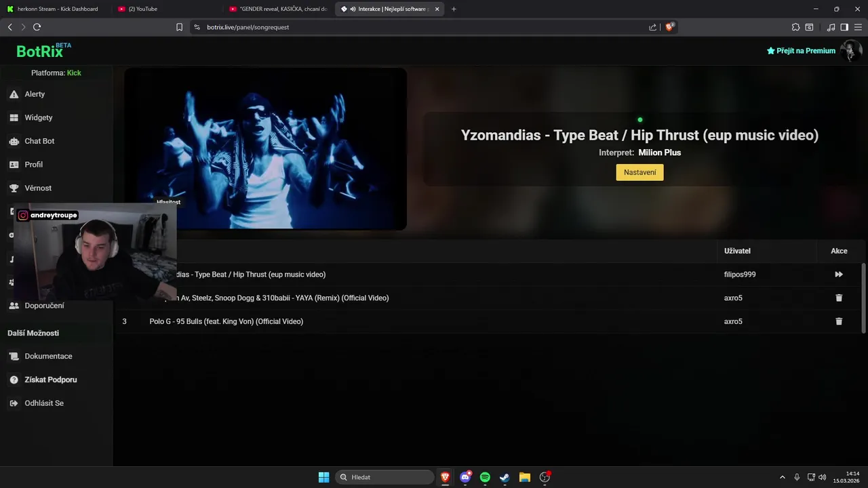Open the browser media control music icon

coord(831,27)
